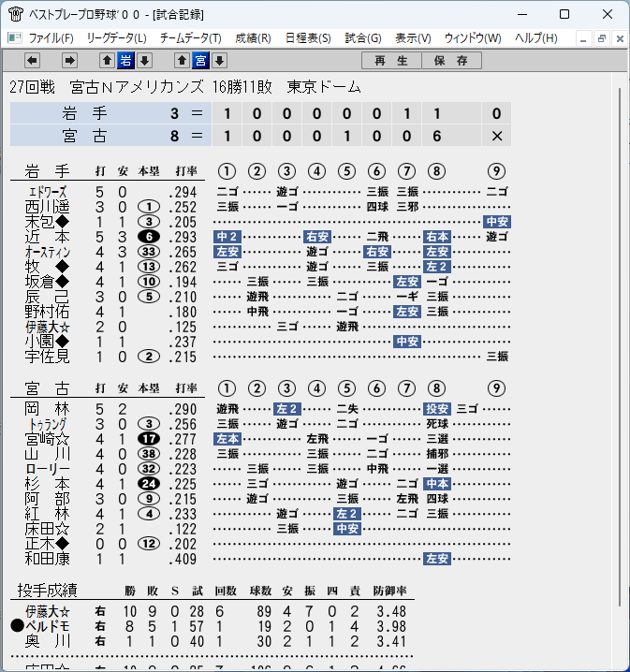Click the document icon left of ファイル menu
This screenshot has width=630, height=672.
point(15,38)
